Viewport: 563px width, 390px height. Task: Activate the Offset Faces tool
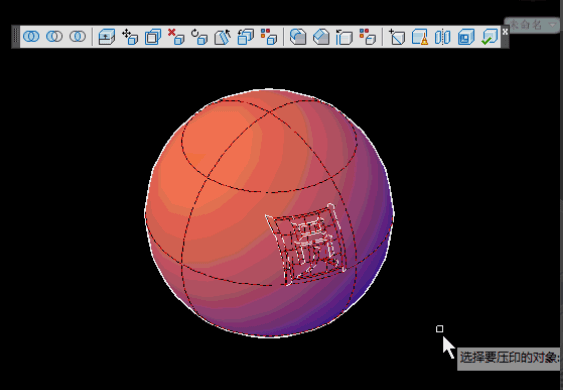(153, 37)
